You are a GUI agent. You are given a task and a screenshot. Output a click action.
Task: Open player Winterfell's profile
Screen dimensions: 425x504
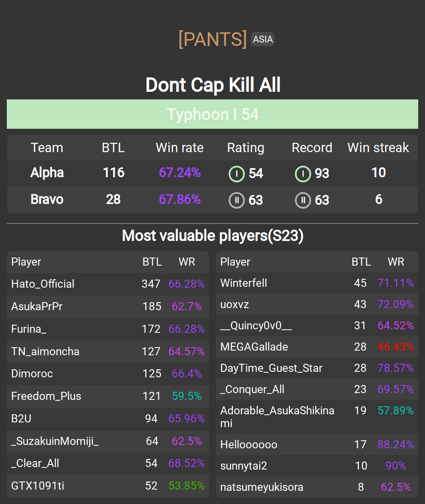coord(244,283)
